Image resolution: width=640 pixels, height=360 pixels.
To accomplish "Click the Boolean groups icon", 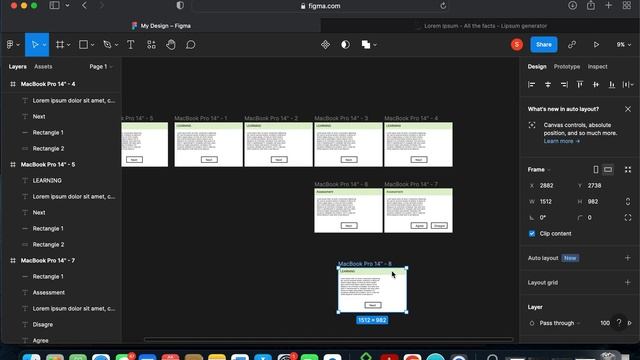I will [366, 44].
